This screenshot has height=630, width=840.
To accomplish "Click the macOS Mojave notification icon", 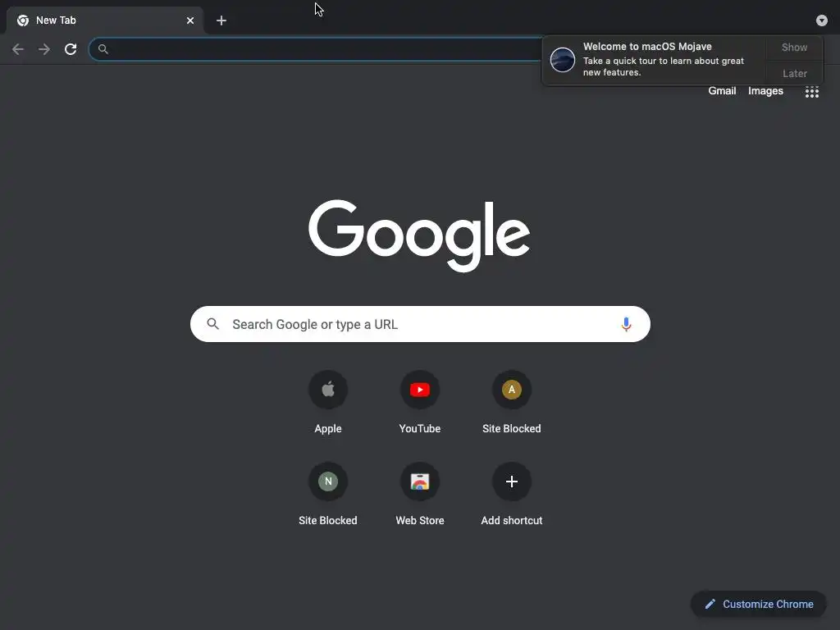I will point(563,59).
